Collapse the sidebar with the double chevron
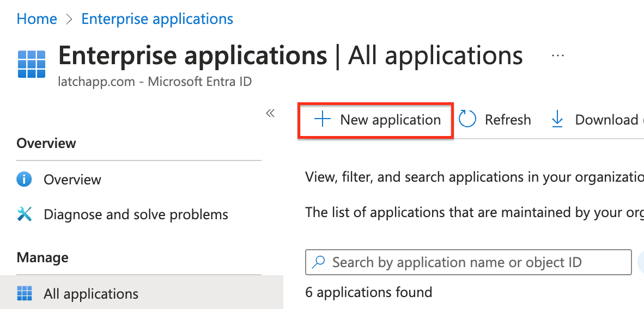The image size is (644, 309). point(270,113)
